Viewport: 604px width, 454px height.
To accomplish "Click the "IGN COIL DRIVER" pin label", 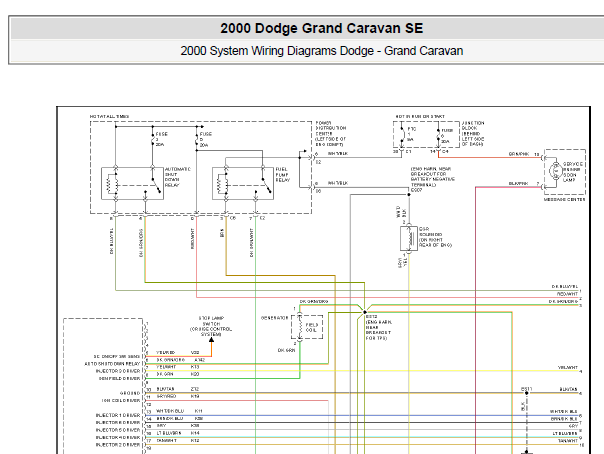I will tap(121, 400).
